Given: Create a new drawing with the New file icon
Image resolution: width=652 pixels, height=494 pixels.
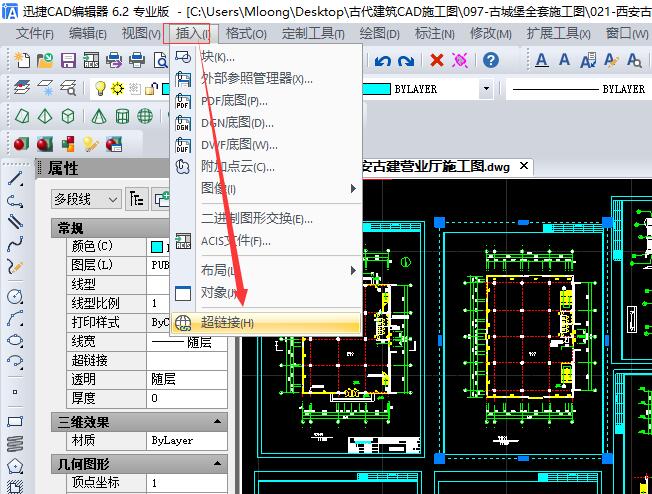Looking at the screenshot, I should click(x=22, y=60).
